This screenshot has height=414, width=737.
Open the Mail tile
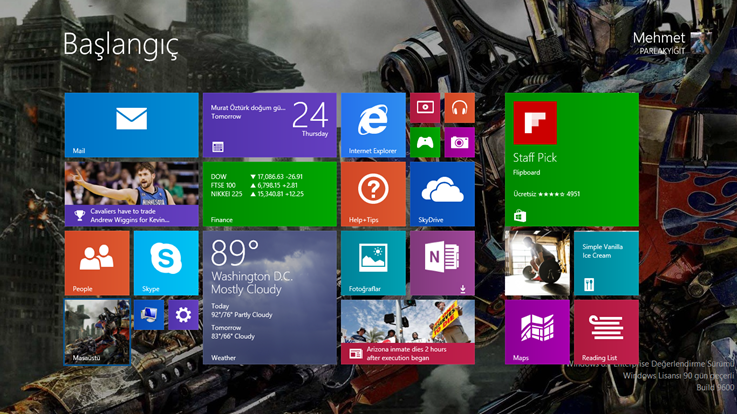coord(131,126)
